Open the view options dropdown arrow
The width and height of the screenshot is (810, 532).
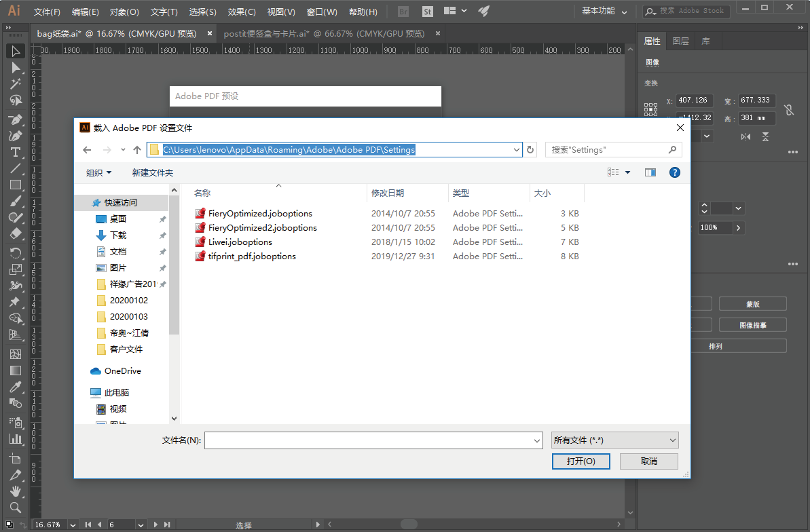tap(627, 172)
